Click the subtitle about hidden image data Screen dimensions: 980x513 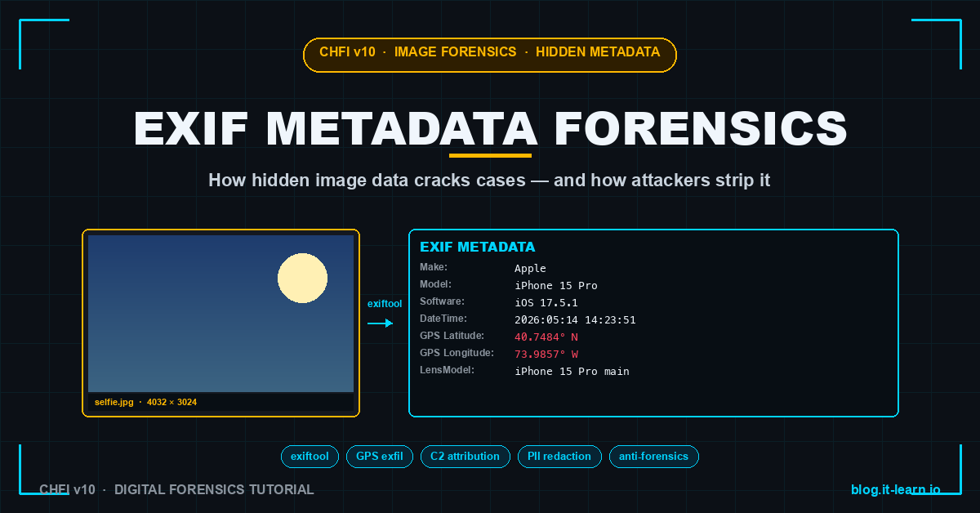489,180
